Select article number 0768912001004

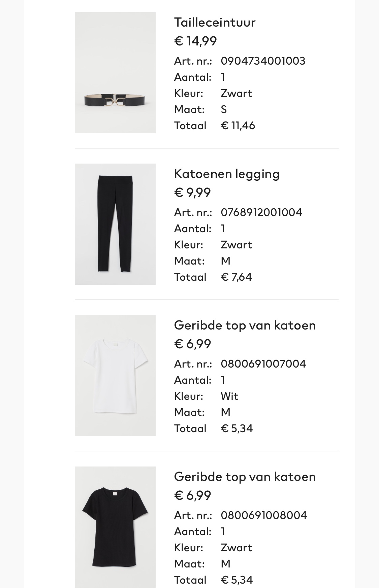pyautogui.click(x=261, y=212)
